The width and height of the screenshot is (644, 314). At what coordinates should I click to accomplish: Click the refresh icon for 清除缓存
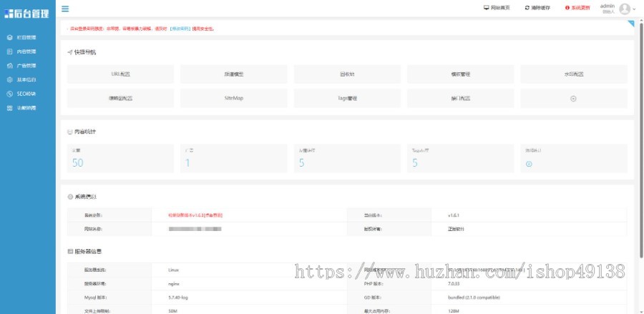tap(527, 8)
